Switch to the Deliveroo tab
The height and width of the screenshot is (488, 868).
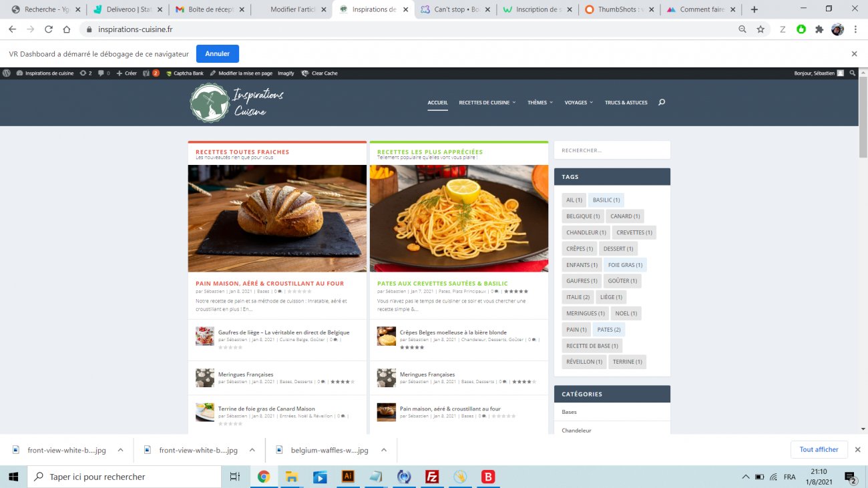point(127,9)
